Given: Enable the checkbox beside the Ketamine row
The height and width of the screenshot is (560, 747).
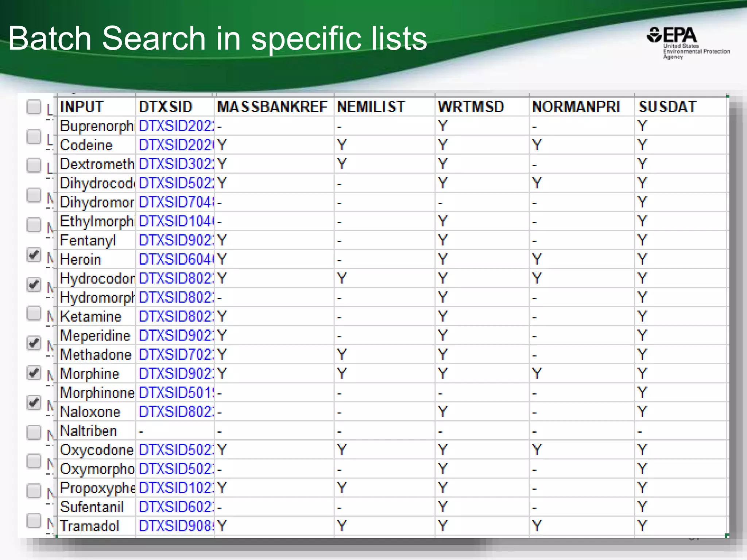Looking at the screenshot, I should (34, 314).
